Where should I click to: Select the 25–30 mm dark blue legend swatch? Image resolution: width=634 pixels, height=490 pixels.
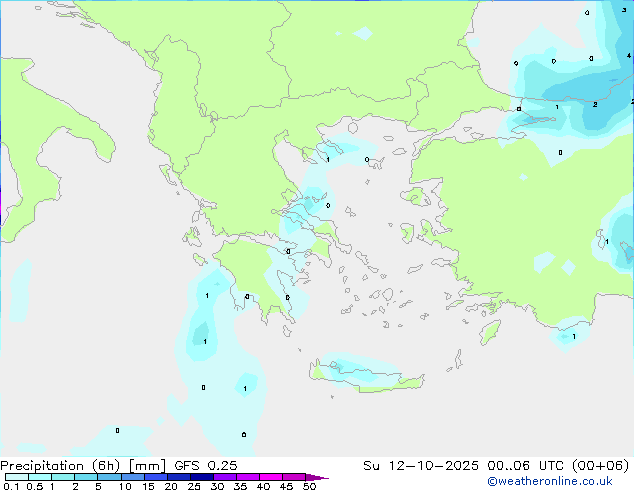[x=202, y=477]
